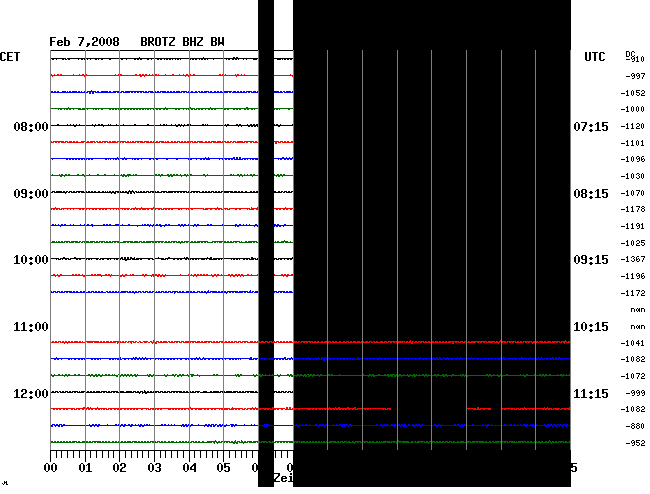Select the 12:00 CET time label
Image resolution: width=650 pixels, height=494 pixels.
[31, 393]
